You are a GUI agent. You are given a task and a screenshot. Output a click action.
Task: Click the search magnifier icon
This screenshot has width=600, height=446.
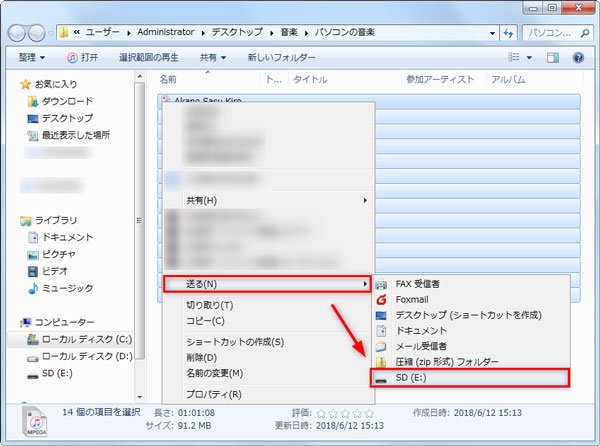(x=585, y=33)
